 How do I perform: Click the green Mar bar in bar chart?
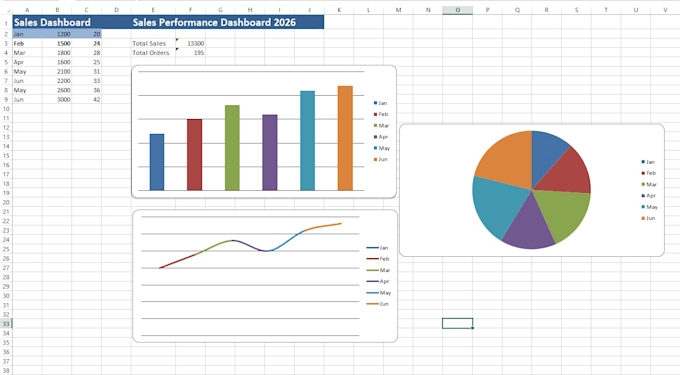[232, 148]
